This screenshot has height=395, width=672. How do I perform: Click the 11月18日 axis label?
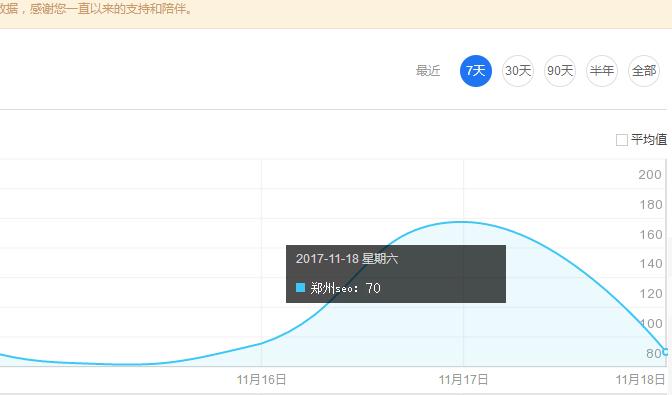pos(640,380)
